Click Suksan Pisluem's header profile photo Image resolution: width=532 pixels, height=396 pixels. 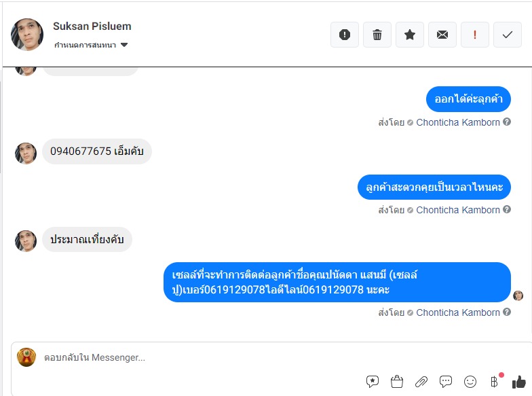[27, 34]
